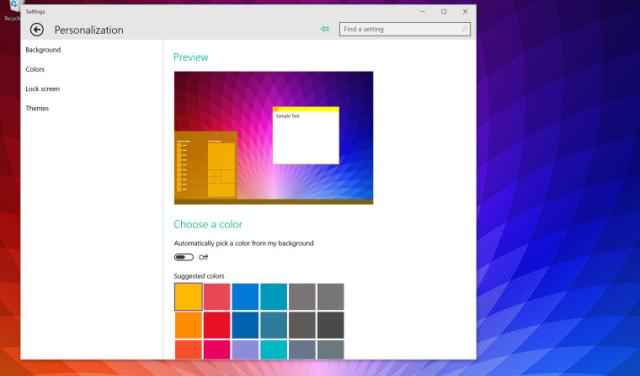Select the teal swatch in the top row
Viewport: 640px width, 376px height.
coord(274,297)
